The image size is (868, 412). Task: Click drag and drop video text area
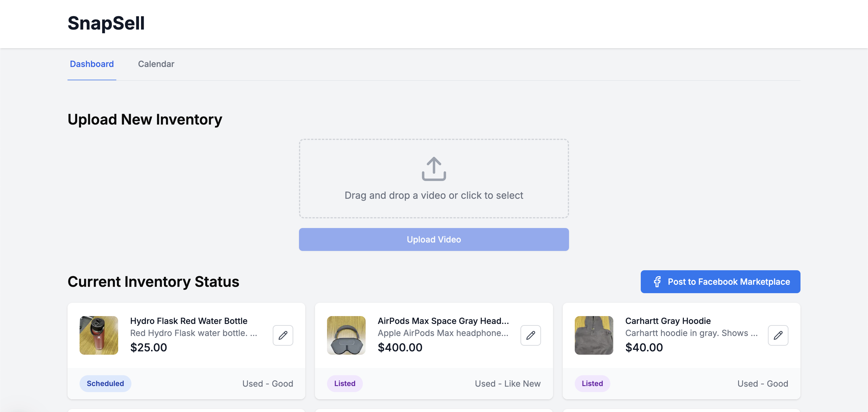(x=434, y=195)
